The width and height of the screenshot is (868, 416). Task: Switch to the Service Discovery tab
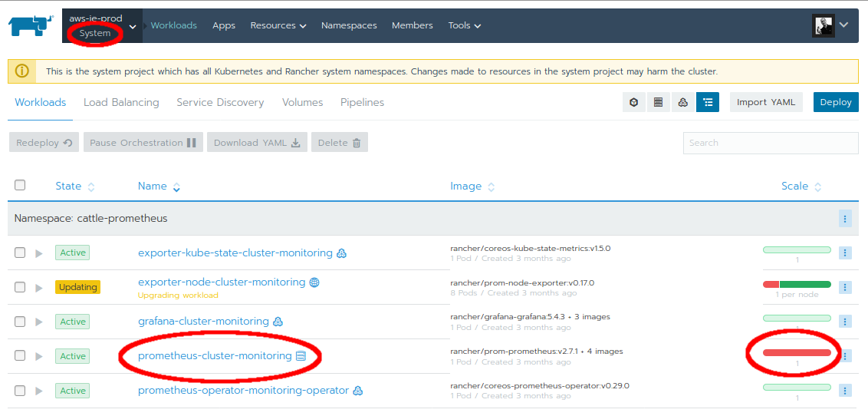[220, 103]
